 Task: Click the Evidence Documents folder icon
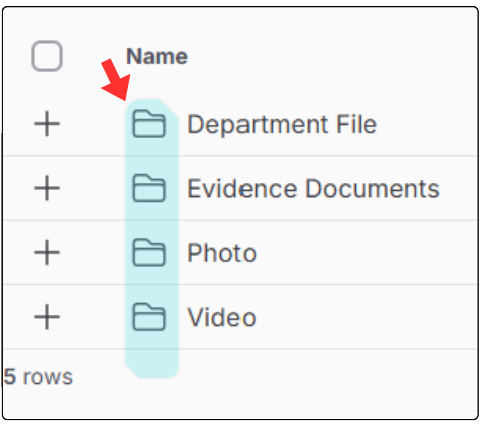coord(149,188)
